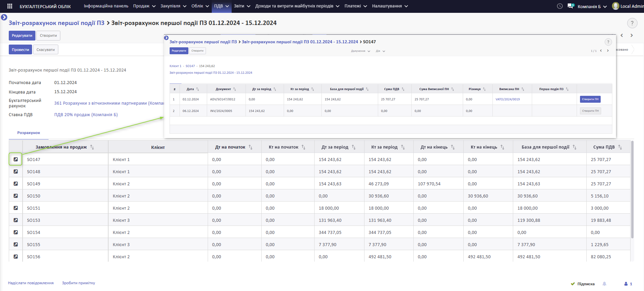This screenshot has height=291, width=644.
Task: Expand the Продаж menu dropdown
Action: click(144, 6)
